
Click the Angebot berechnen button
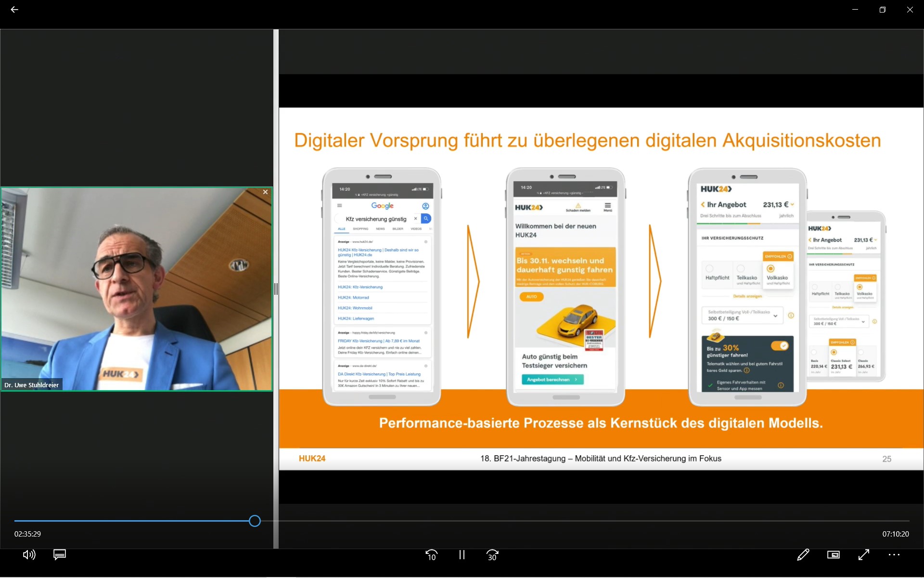pyautogui.click(x=552, y=380)
